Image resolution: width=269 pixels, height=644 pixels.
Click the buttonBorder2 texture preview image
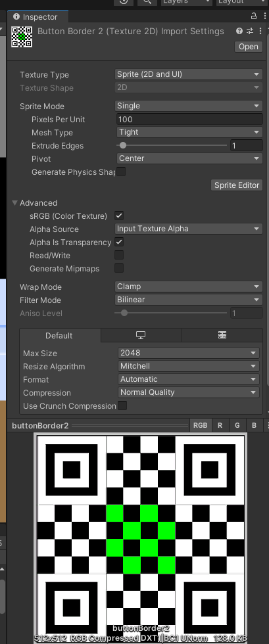pyautogui.click(x=141, y=538)
